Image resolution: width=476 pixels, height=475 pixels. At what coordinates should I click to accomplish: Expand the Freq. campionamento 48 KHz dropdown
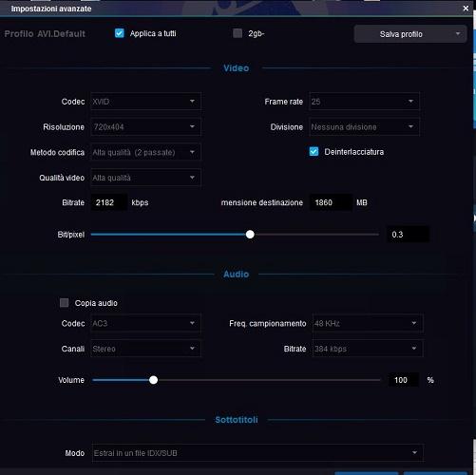coord(368,323)
